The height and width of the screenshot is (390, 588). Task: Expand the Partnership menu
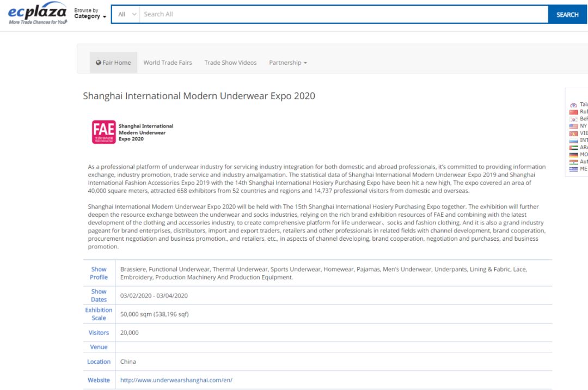tap(288, 63)
